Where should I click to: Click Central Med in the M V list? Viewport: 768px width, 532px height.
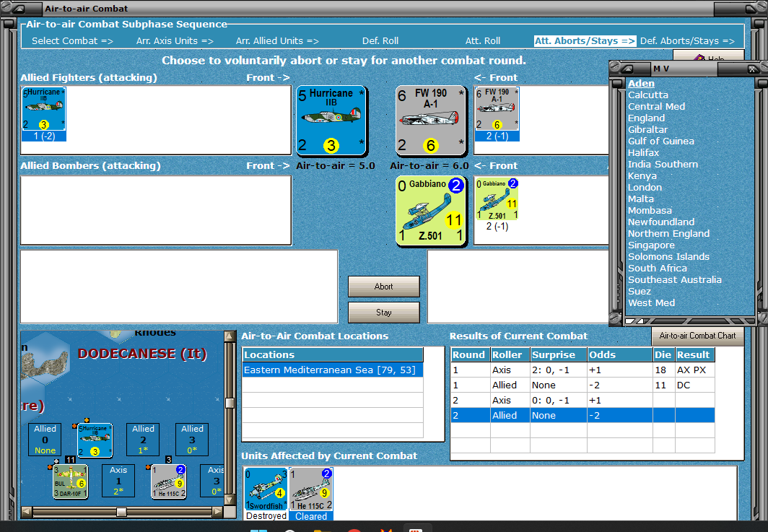(x=656, y=106)
